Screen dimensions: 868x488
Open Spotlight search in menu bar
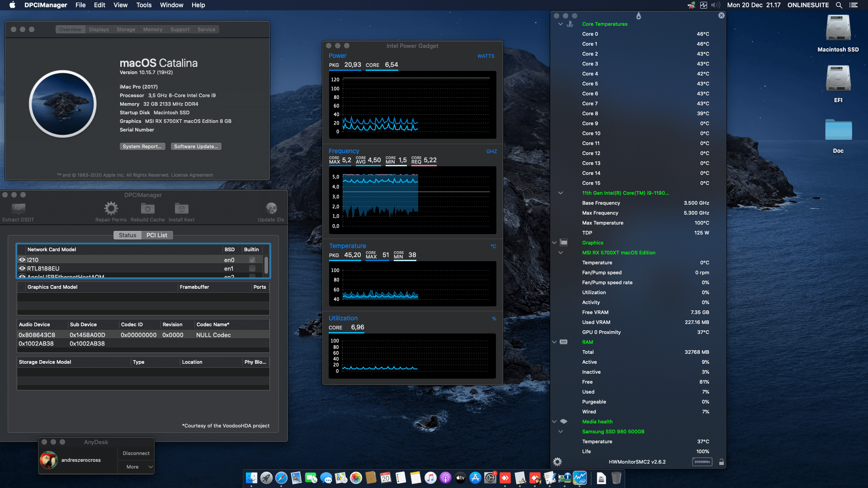click(x=839, y=5)
